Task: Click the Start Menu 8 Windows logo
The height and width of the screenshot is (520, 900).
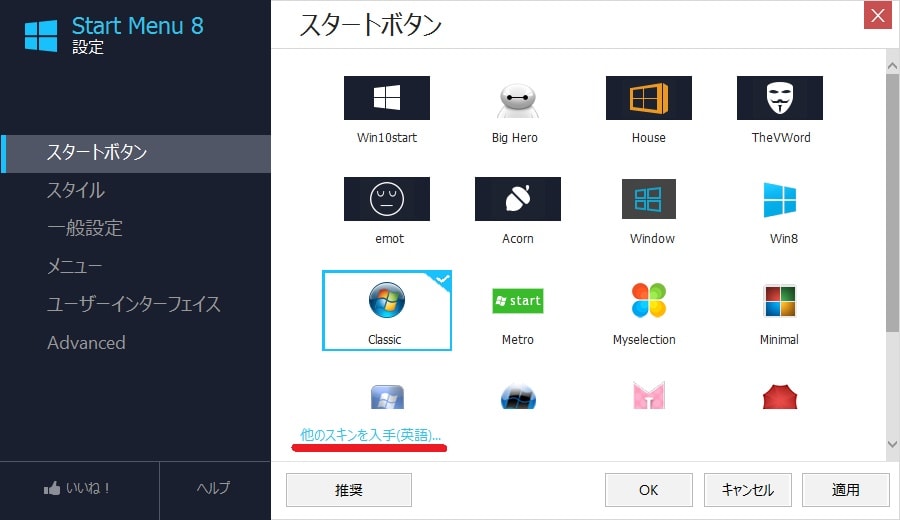Action: tap(41, 36)
